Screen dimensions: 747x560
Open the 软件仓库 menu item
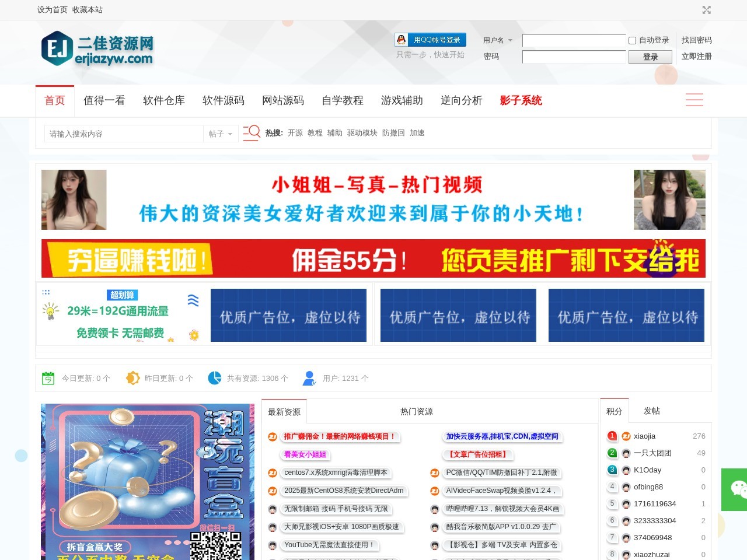point(163,100)
